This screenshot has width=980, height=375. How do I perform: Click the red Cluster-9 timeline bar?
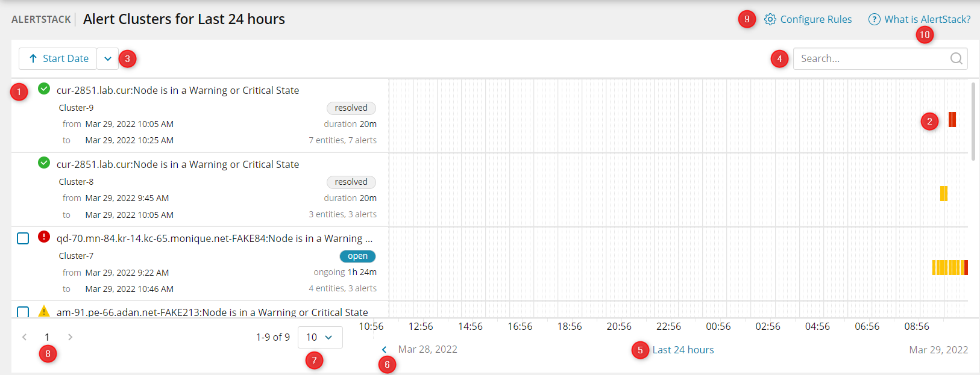(952, 120)
